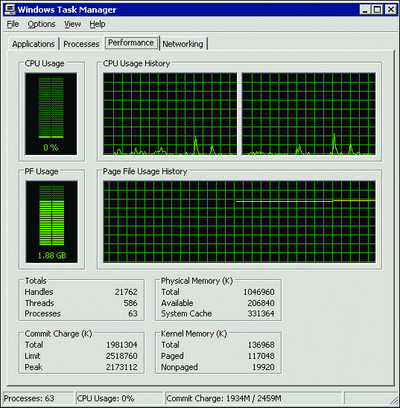Screen dimensions: 400x408
Task: Click the CPU Usage 0 % meter
Action: (51, 114)
